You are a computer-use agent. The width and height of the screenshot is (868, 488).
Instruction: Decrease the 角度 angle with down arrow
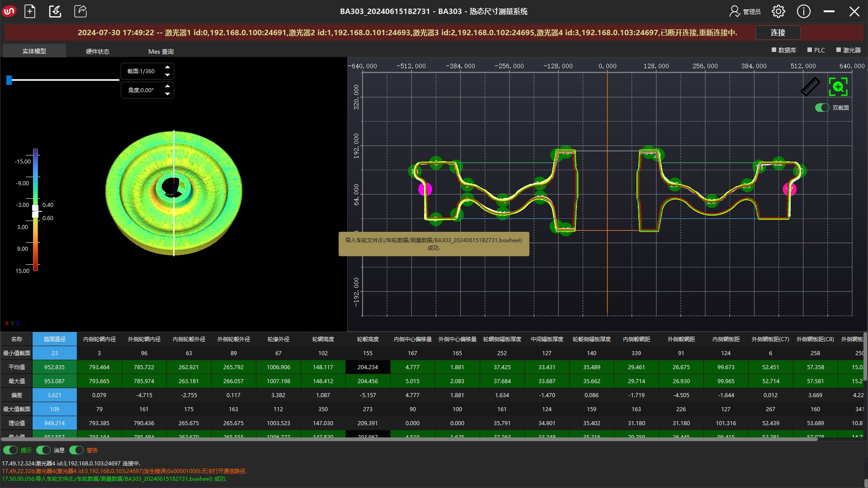pos(168,94)
